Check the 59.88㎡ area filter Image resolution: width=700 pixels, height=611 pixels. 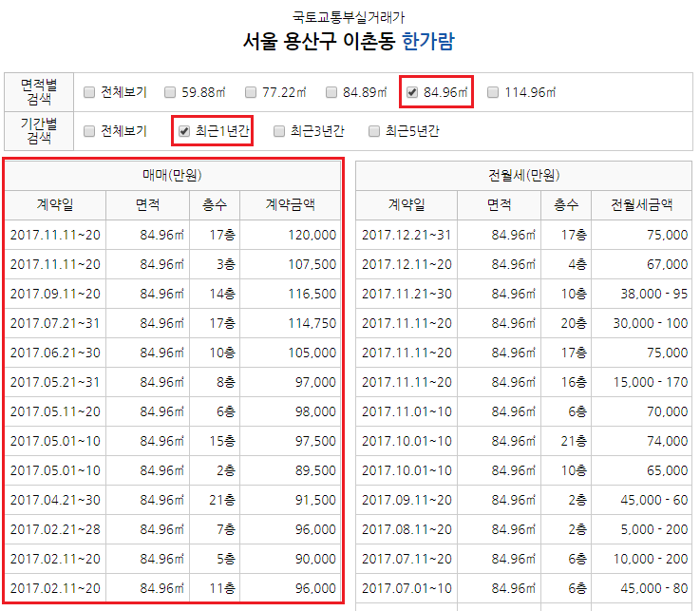pos(170,92)
